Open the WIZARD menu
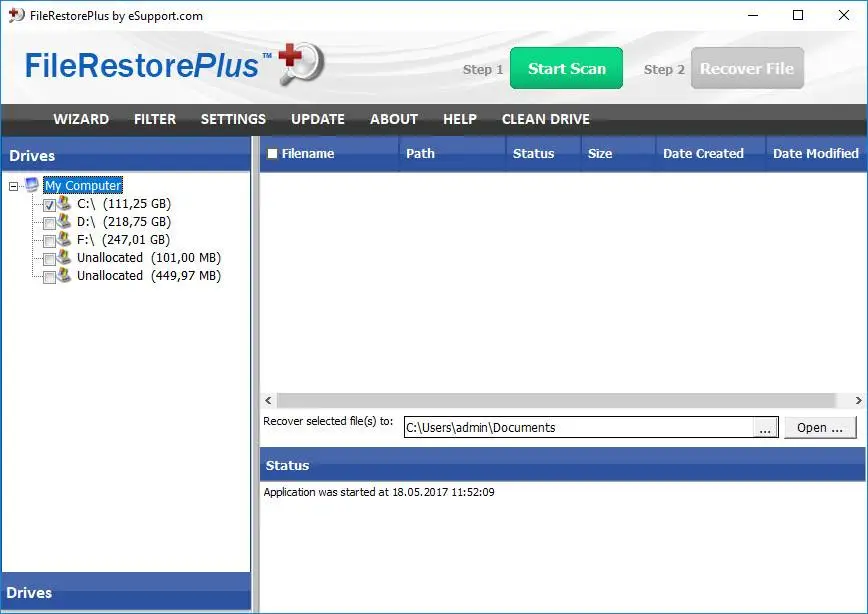 (x=81, y=119)
